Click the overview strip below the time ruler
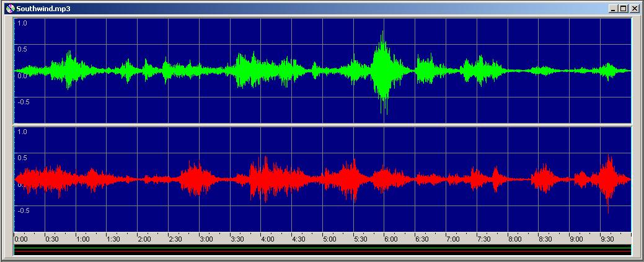 click(x=322, y=250)
